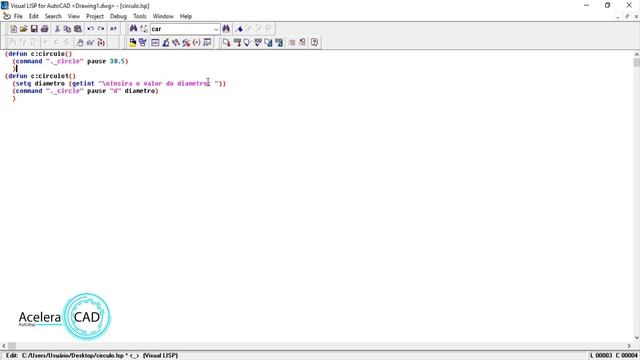Find toolbar string 'car' with binoculars button
640x360 pixels.
pos(226,29)
